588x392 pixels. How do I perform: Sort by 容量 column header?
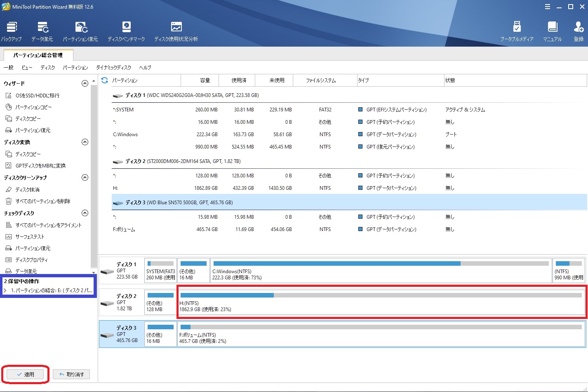pyautogui.click(x=200, y=80)
